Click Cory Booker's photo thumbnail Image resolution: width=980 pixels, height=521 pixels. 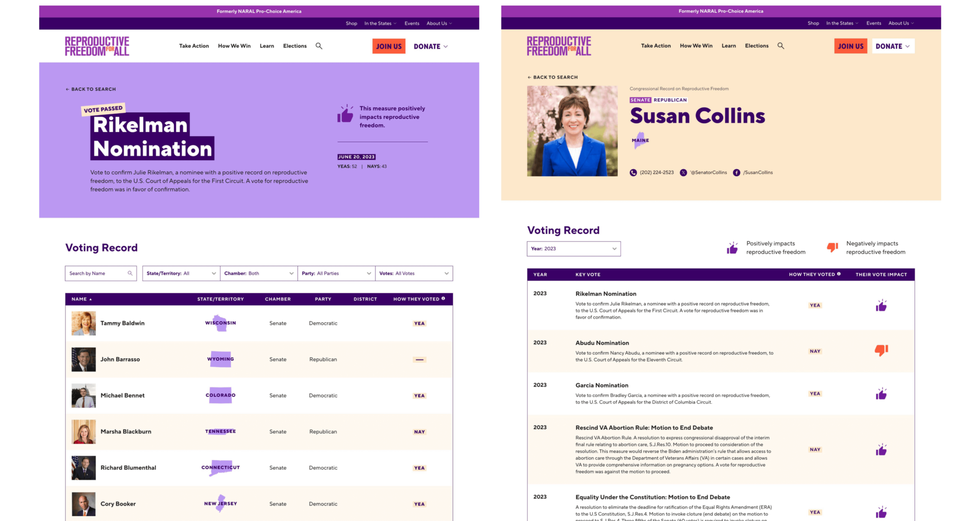coord(84,504)
